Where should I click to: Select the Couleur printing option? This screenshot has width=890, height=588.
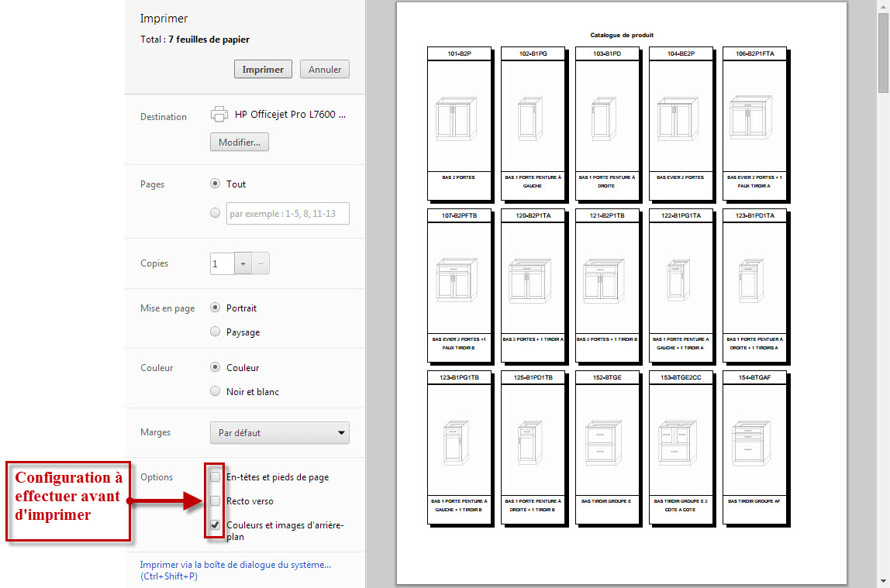point(216,368)
